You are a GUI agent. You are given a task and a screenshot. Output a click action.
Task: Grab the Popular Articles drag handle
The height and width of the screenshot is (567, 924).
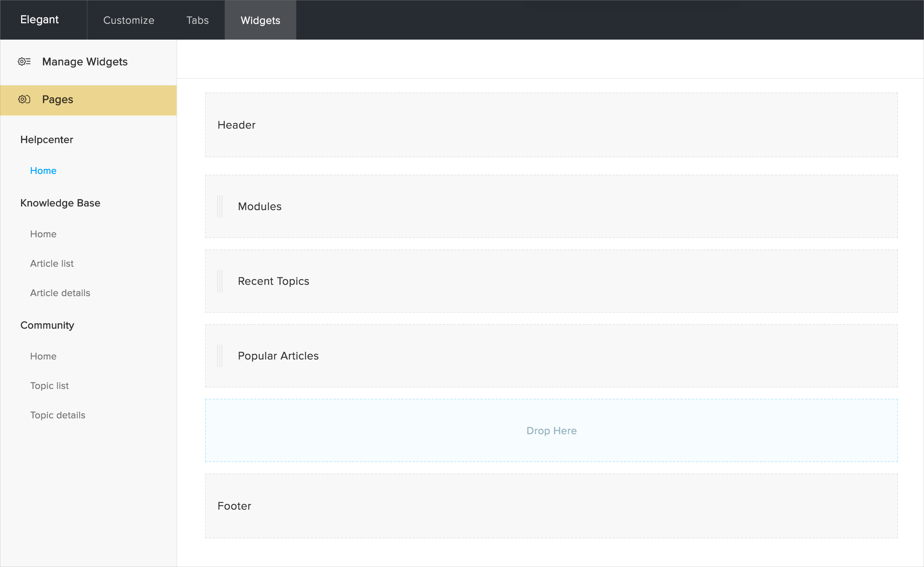[220, 356]
